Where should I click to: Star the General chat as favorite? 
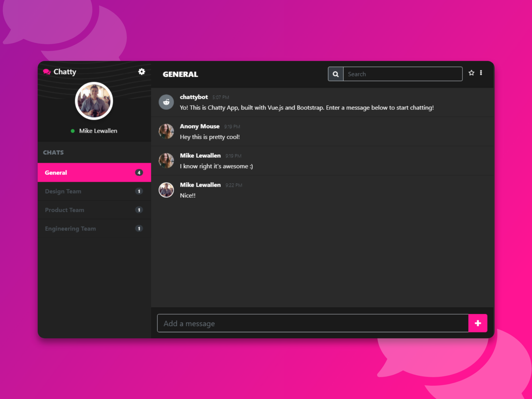tap(471, 73)
